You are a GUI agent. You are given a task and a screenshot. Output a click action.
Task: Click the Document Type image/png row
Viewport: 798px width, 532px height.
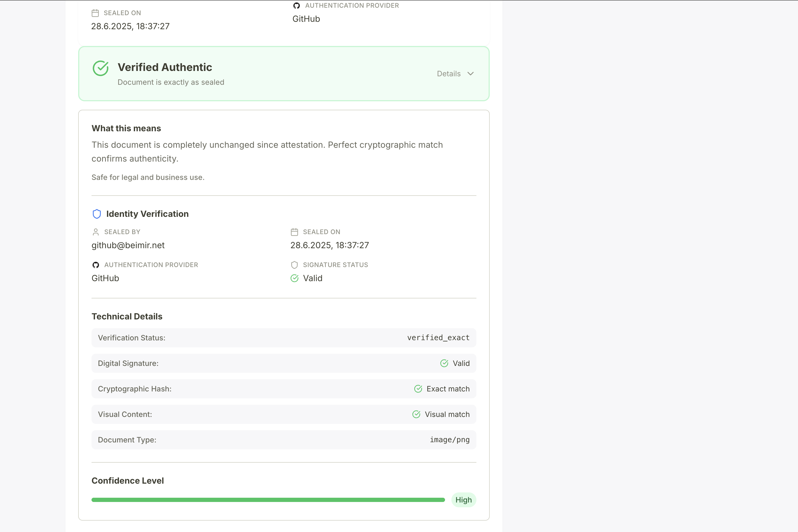tap(284, 440)
